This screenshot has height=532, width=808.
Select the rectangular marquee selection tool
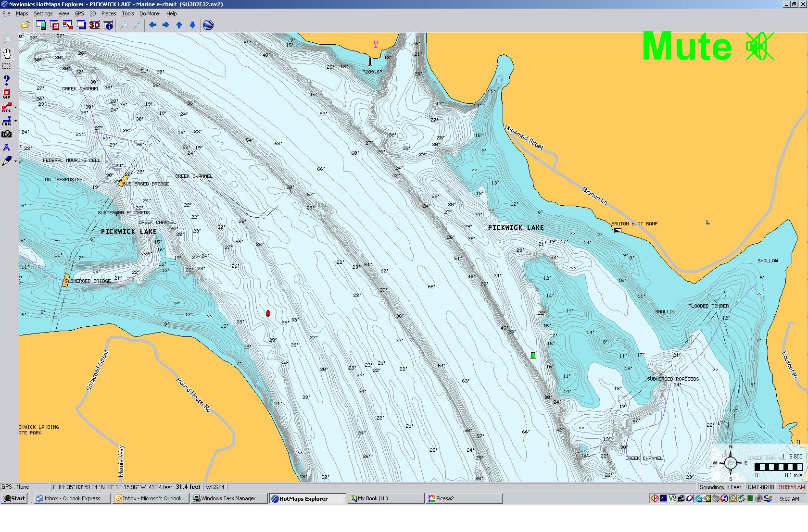7,66
